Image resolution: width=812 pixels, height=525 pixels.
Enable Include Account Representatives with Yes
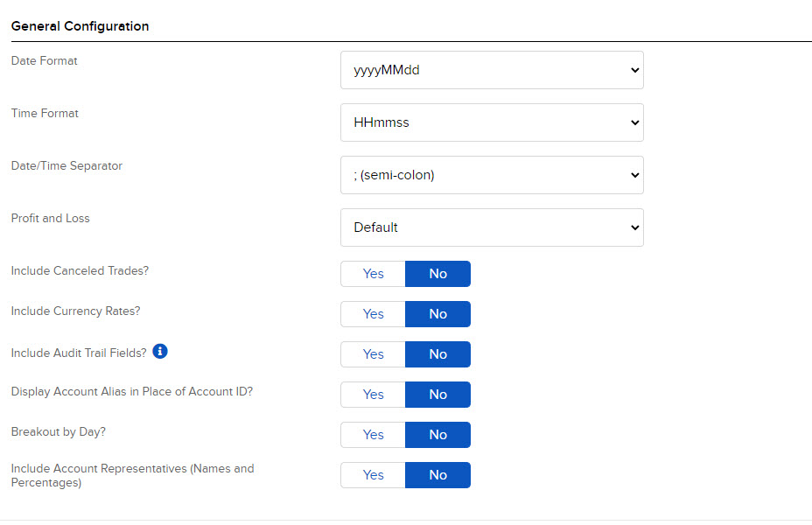pyautogui.click(x=373, y=475)
